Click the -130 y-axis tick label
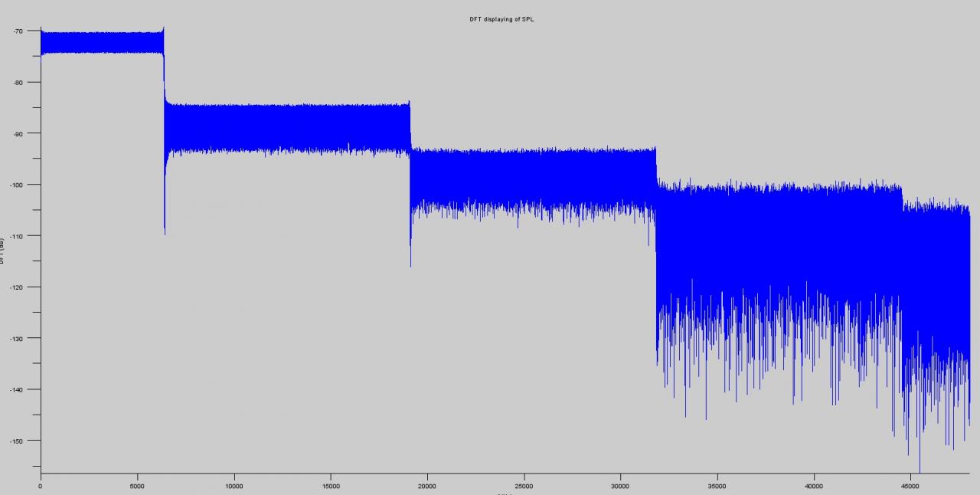Viewport: 980px width, 495px height. 15,339
